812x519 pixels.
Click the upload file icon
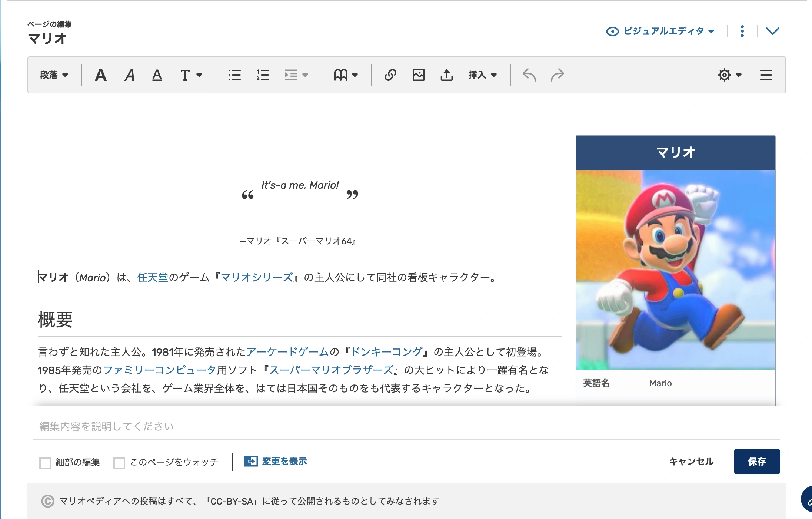pos(446,75)
